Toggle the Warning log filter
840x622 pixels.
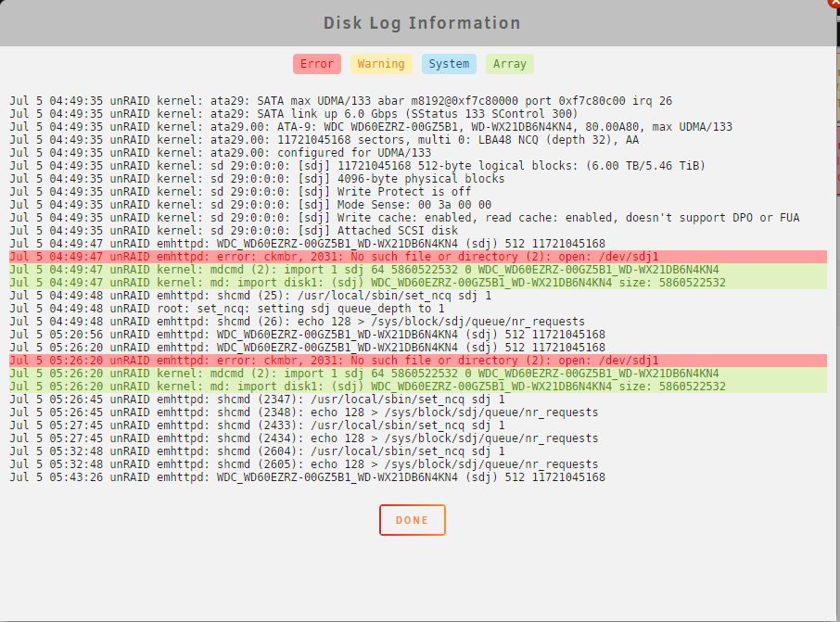coord(381,64)
